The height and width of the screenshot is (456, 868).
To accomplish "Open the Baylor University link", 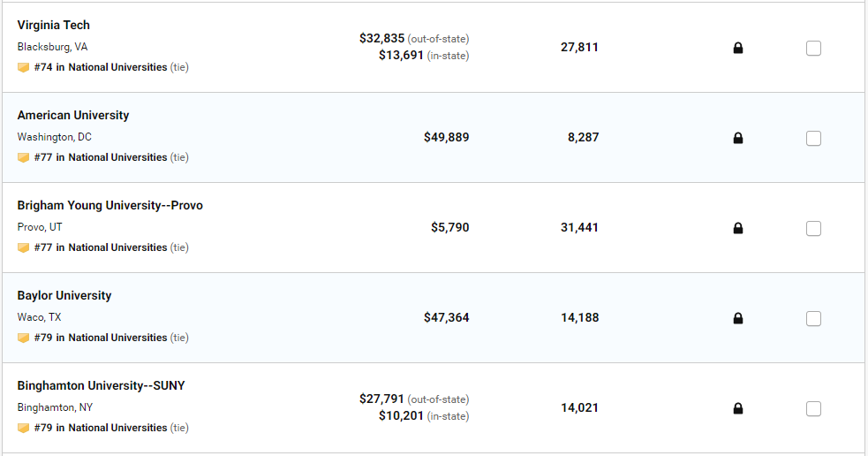I will point(64,295).
